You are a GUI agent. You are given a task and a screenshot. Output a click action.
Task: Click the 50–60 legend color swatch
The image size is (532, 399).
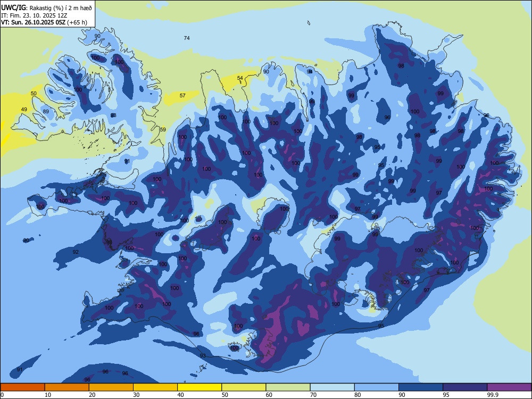pyautogui.click(x=244, y=387)
